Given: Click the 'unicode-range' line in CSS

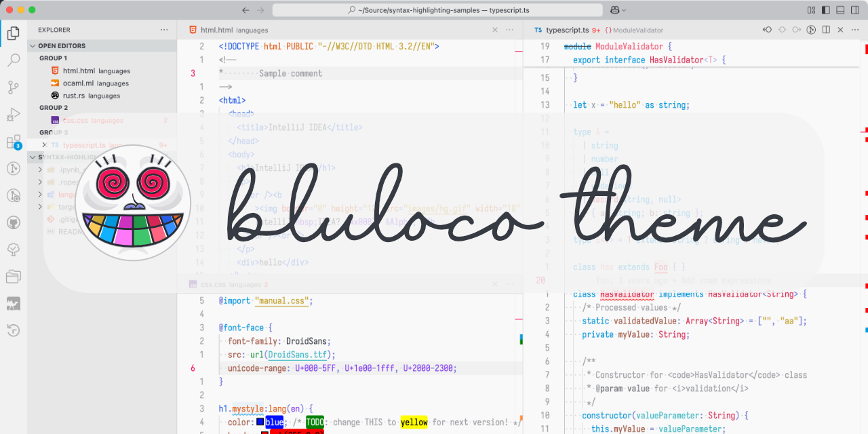Looking at the screenshot, I should [x=342, y=368].
